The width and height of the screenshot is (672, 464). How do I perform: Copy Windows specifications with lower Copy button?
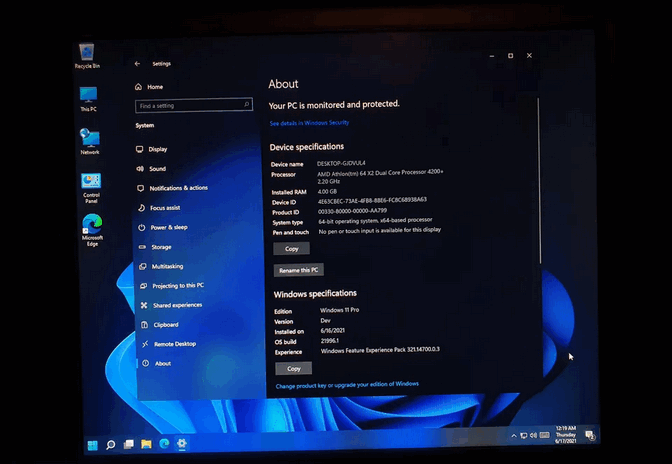pos(294,368)
